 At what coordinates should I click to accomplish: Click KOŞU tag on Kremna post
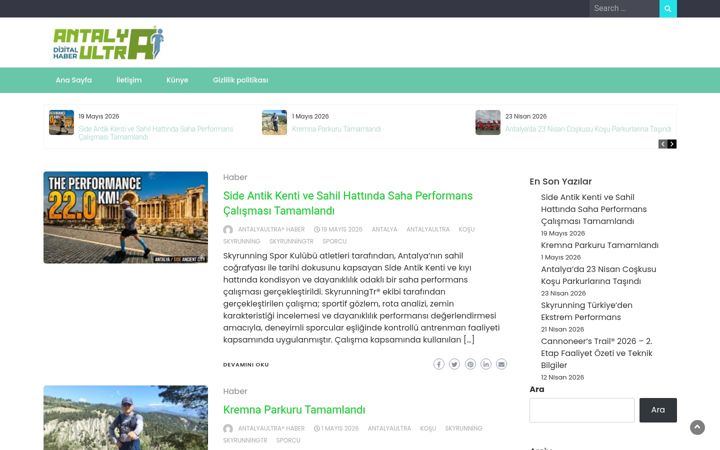(428, 428)
